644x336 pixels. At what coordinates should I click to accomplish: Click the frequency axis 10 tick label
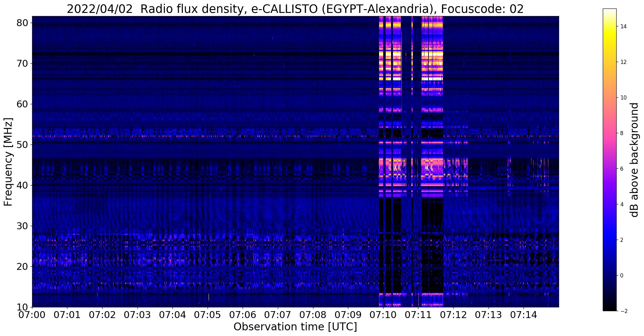coord(23,307)
